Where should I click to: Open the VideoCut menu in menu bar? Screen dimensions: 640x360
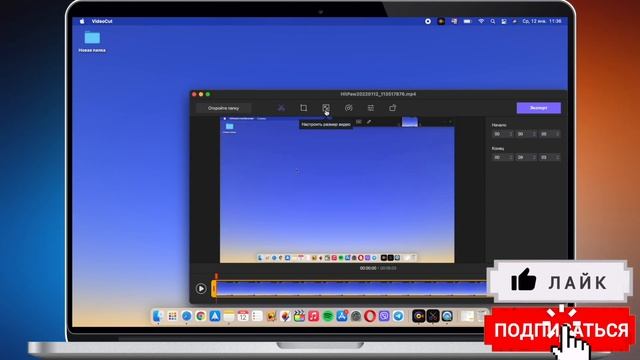pyautogui.click(x=102, y=21)
